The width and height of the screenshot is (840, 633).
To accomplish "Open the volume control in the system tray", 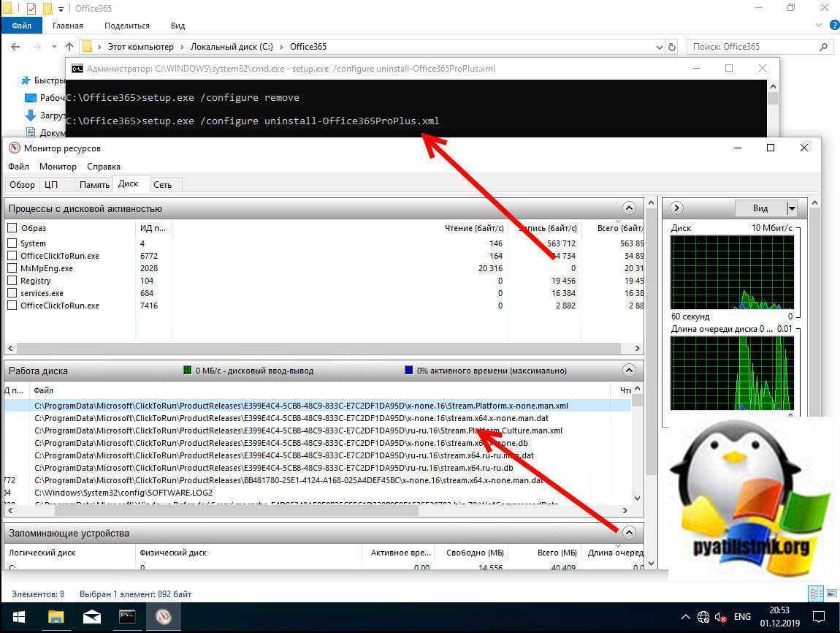I will pos(721,616).
